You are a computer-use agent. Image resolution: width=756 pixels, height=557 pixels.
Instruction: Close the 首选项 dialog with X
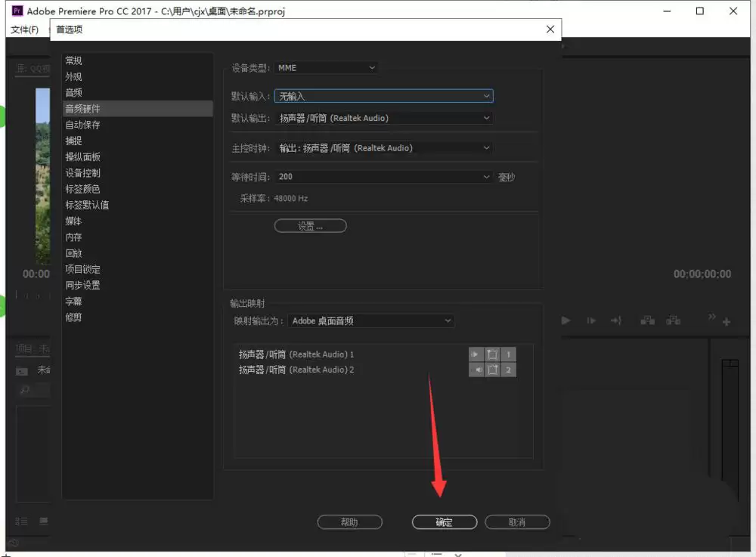pyautogui.click(x=550, y=29)
